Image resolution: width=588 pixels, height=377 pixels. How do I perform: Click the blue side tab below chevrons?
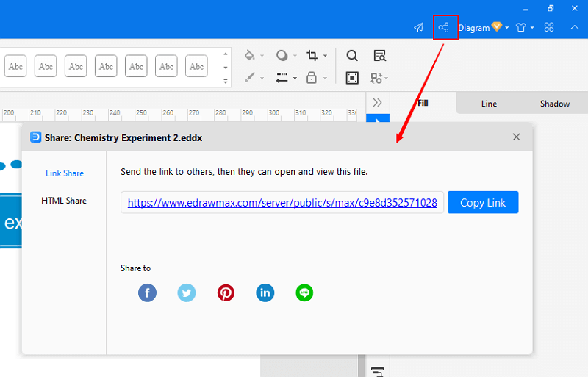point(378,118)
